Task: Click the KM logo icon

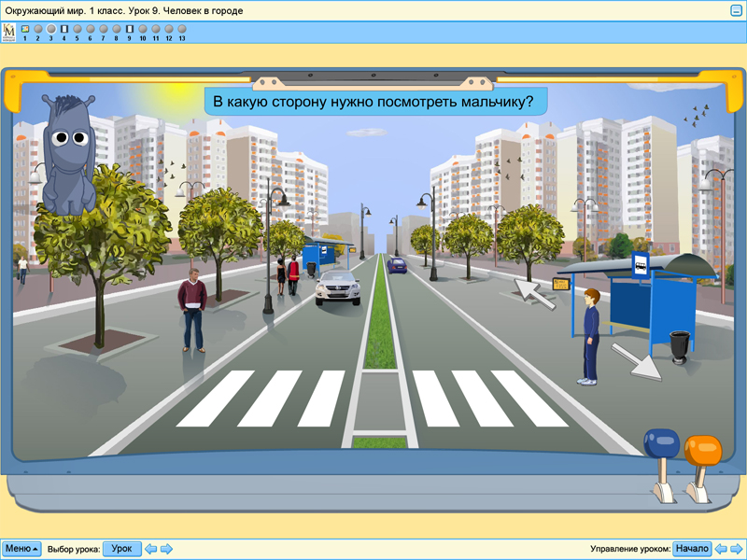Action: [x=9, y=33]
